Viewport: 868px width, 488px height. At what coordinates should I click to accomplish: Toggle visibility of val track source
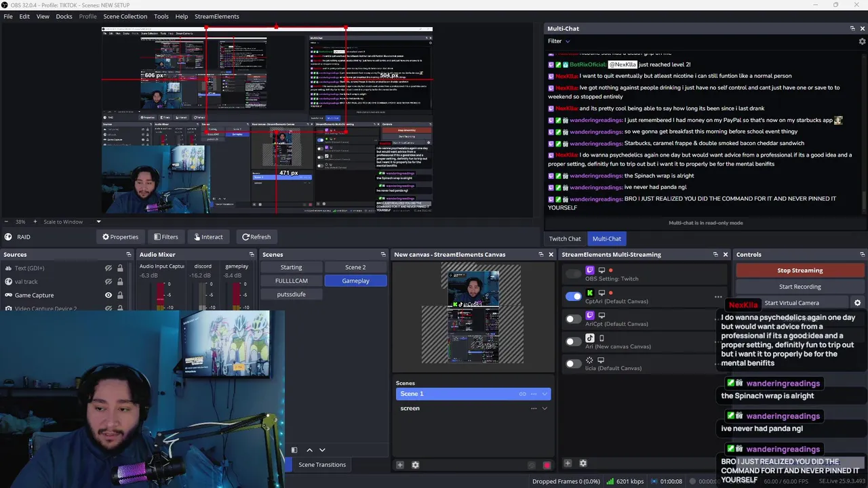(x=108, y=281)
